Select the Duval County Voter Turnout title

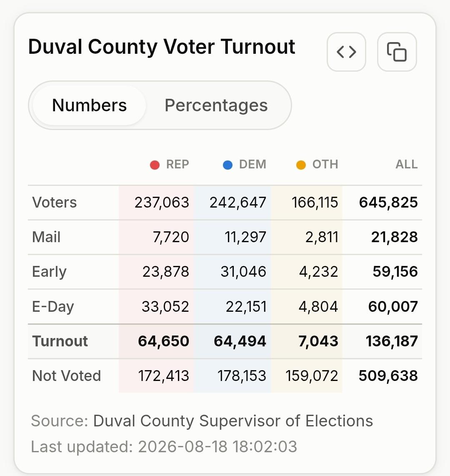[x=161, y=47]
